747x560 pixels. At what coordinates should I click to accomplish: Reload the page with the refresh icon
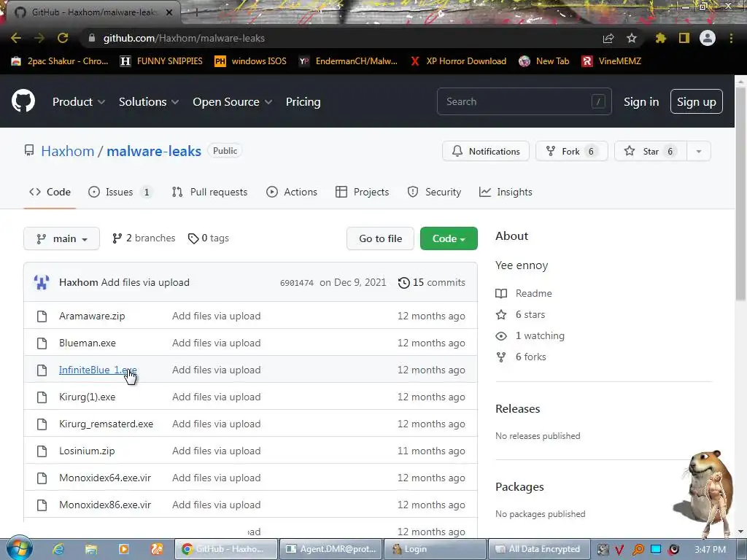tap(63, 38)
